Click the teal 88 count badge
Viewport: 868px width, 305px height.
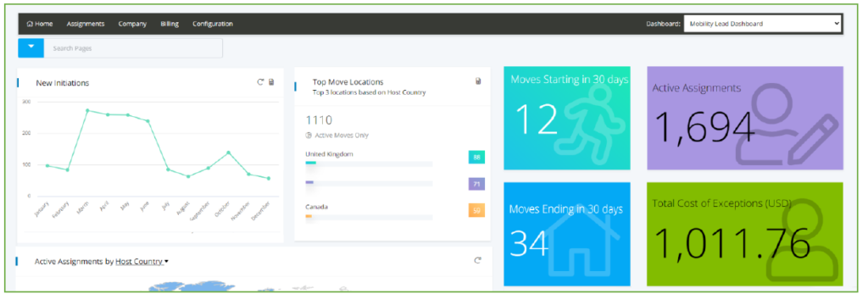tap(476, 158)
